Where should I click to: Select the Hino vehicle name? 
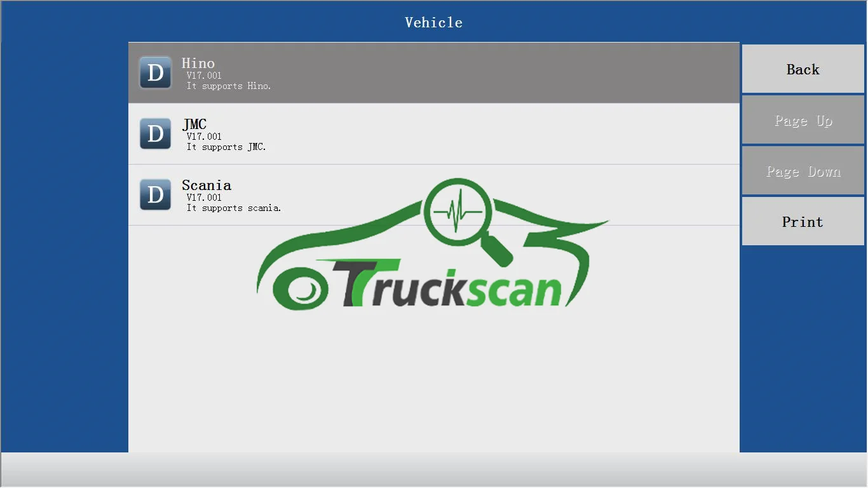(x=198, y=63)
